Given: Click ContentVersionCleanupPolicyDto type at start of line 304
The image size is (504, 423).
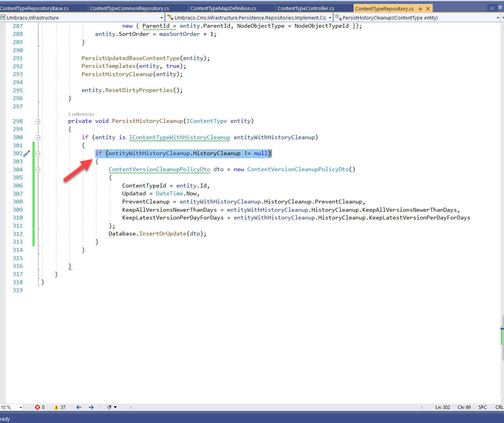Looking at the screenshot, I should point(159,170).
